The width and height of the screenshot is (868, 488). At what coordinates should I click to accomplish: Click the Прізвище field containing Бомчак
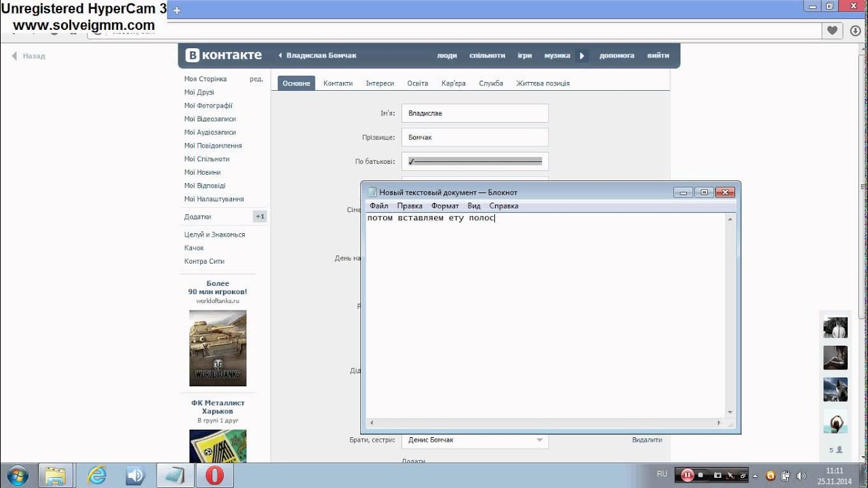(x=475, y=138)
